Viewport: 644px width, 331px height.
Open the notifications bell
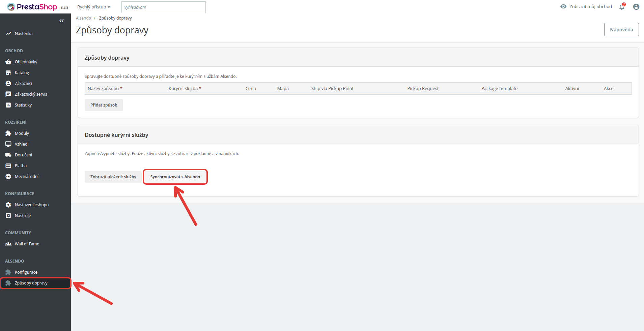point(622,7)
